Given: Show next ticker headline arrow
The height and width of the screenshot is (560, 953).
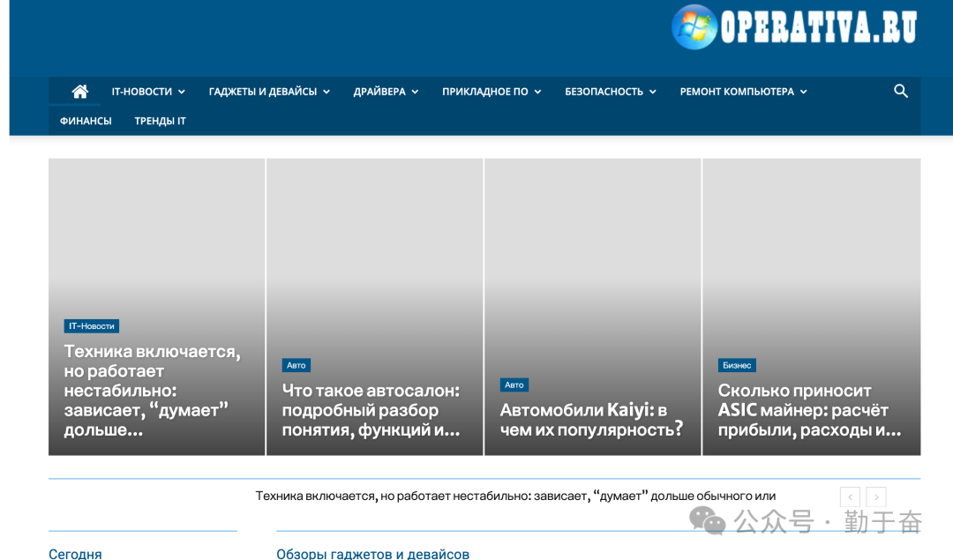Looking at the screenshot, I should click(876, 497).
